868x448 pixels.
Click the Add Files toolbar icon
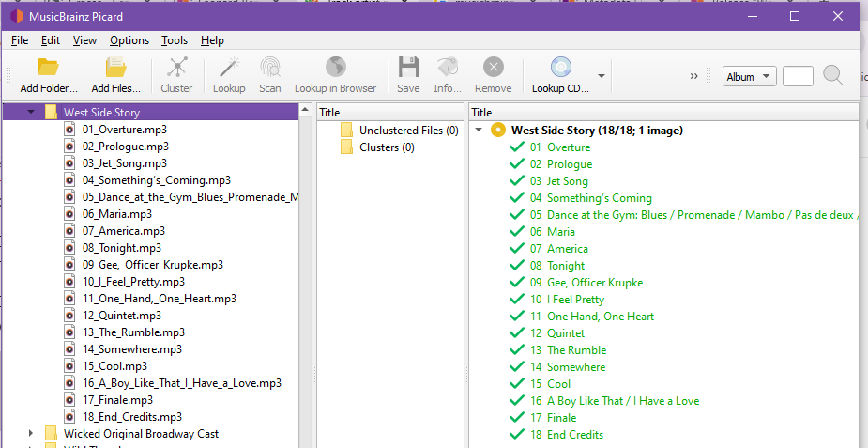tap(115, 68)
